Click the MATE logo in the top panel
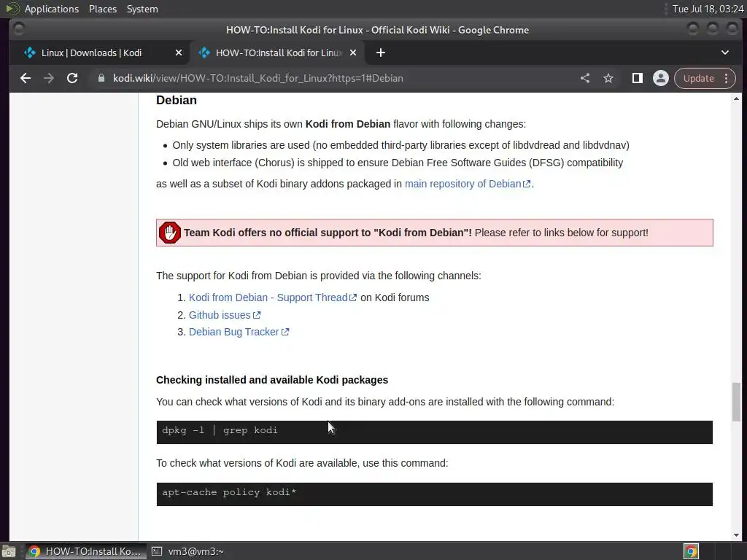Image resolution: width=747 pixels, height=560 pixels. [12, 9]
